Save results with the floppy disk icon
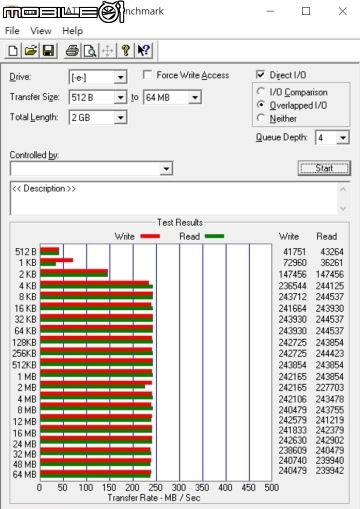This screenshot has width=360, height=509. tap(48, 51)
